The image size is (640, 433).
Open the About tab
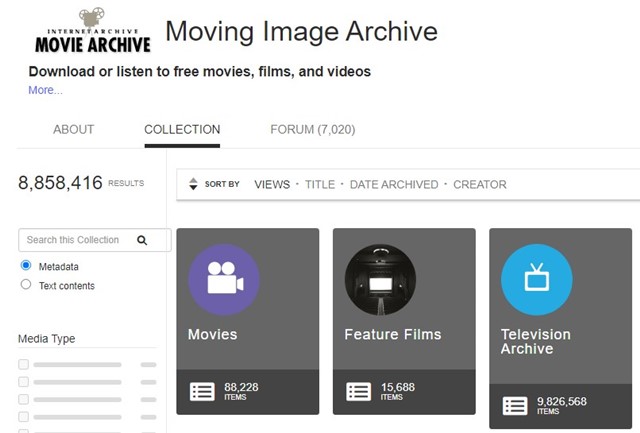pyautogui.click(x=73, y=130)
